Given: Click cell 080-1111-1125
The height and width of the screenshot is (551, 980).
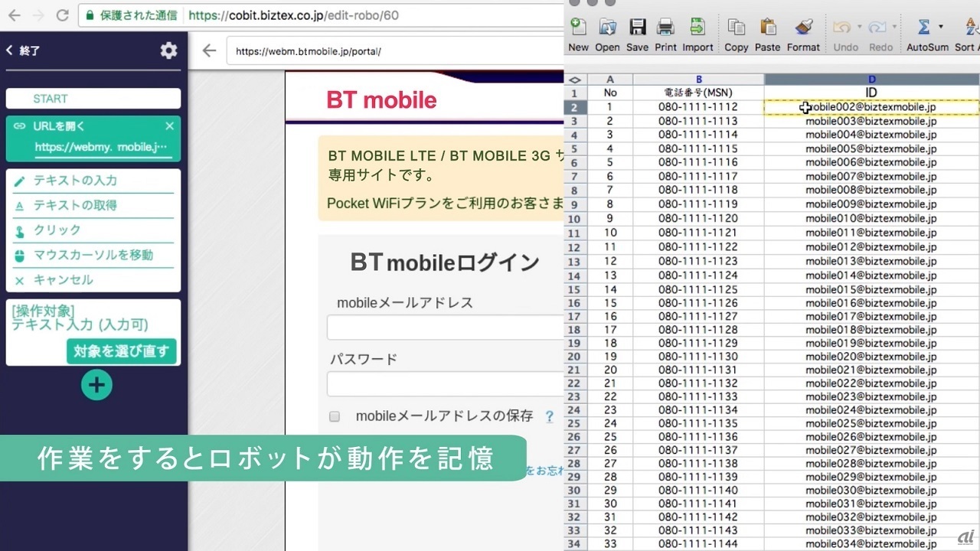Looking at the screenshot, I should 698,290.
